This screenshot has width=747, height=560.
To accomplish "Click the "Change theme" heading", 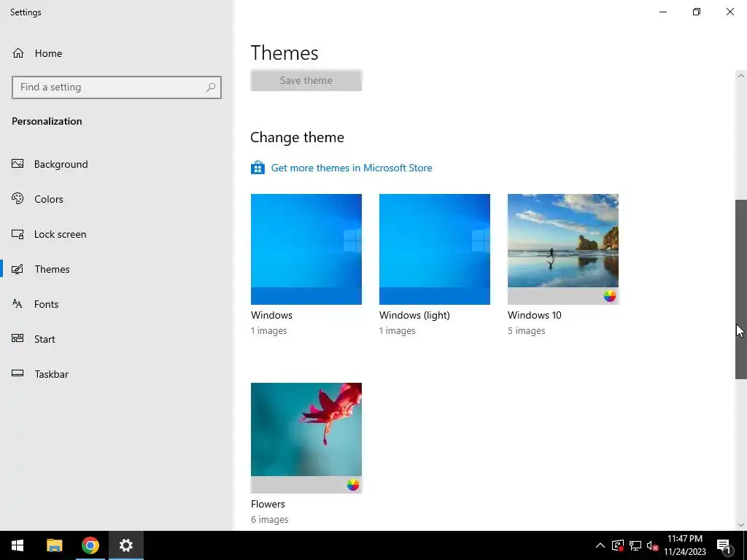I will [298, 137].
